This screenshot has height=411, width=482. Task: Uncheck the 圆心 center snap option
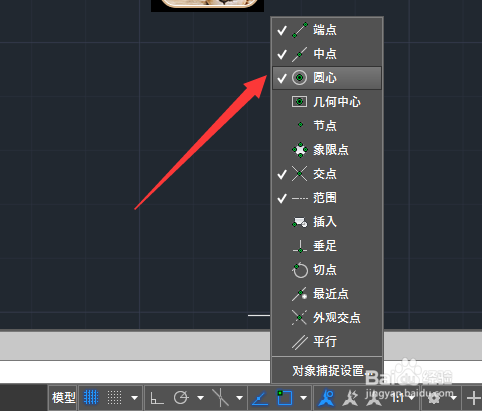point(327,78)
